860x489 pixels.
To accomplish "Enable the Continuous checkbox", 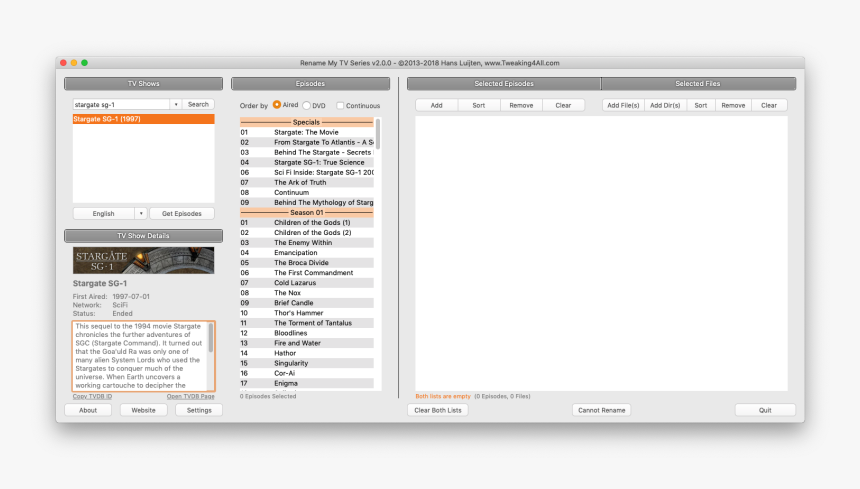I will pos(340,105).
